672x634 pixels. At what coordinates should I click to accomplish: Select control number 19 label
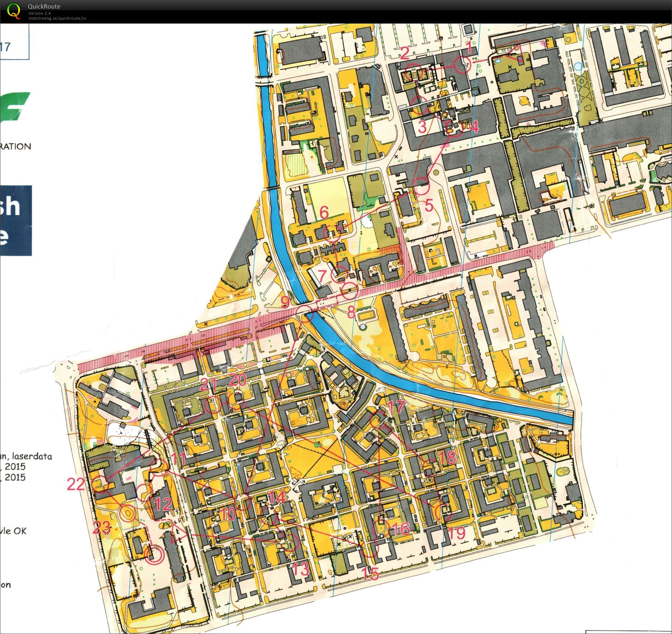click(x=456, y=533)
